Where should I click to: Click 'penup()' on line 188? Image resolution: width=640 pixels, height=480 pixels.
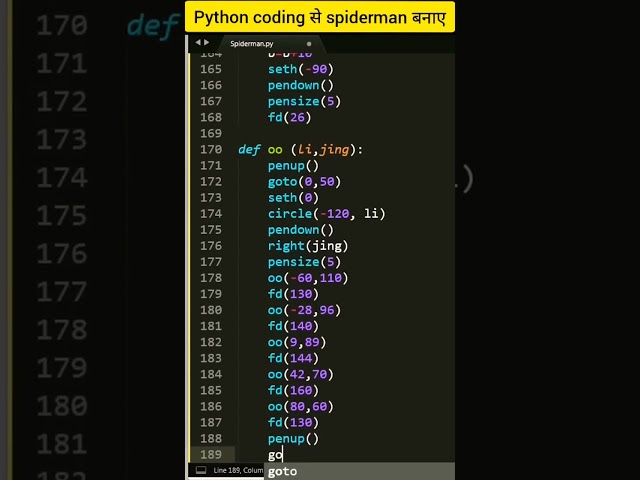293,439
